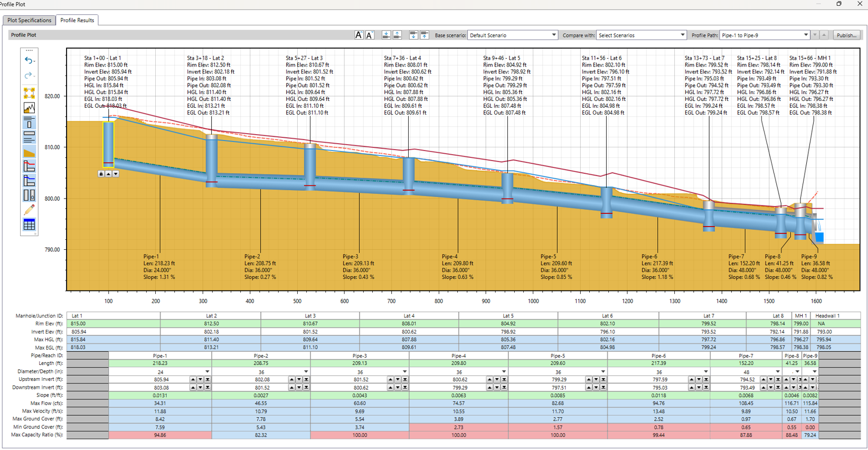Open the Pipe-1 Diameter/Depth dropdown

207,372
